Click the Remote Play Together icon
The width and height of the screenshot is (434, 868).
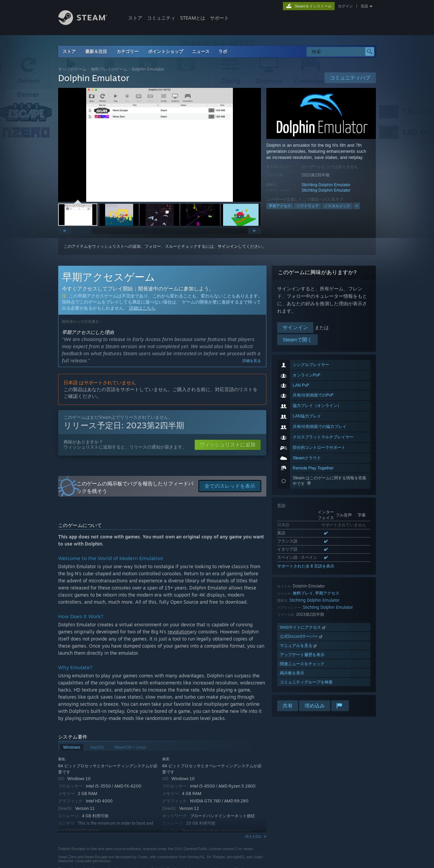click(x=284, y=468)
